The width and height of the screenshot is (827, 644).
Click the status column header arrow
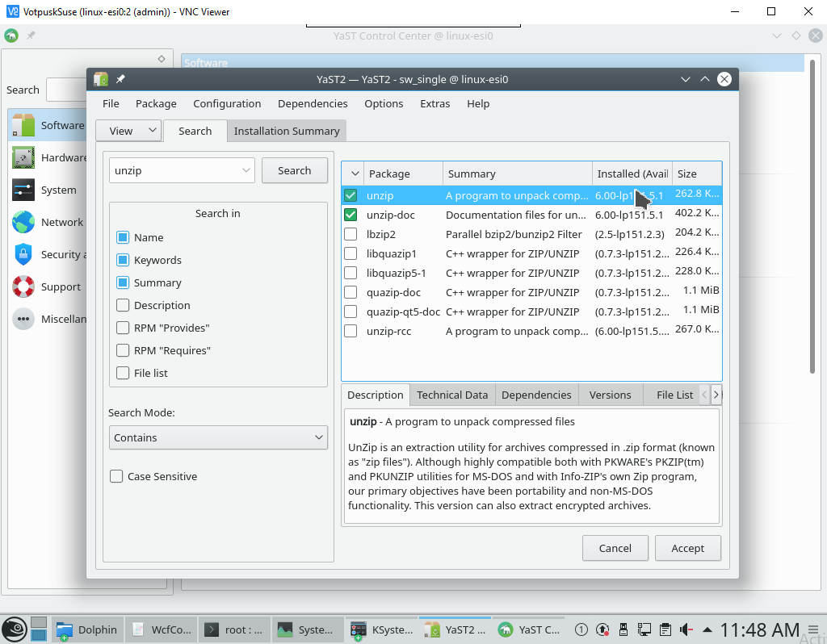pos(355,174)
